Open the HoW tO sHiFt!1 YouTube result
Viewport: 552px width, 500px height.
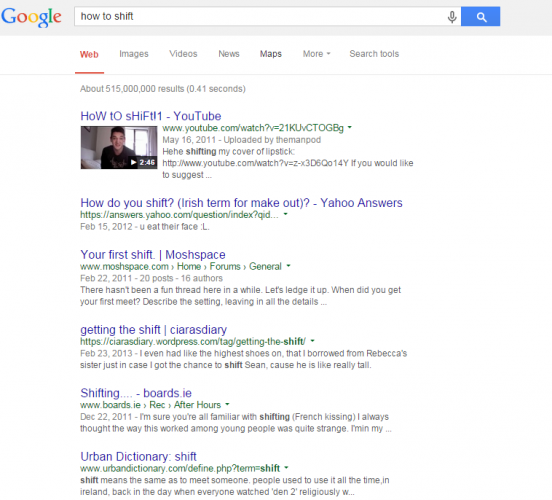(x=151, y=116)
